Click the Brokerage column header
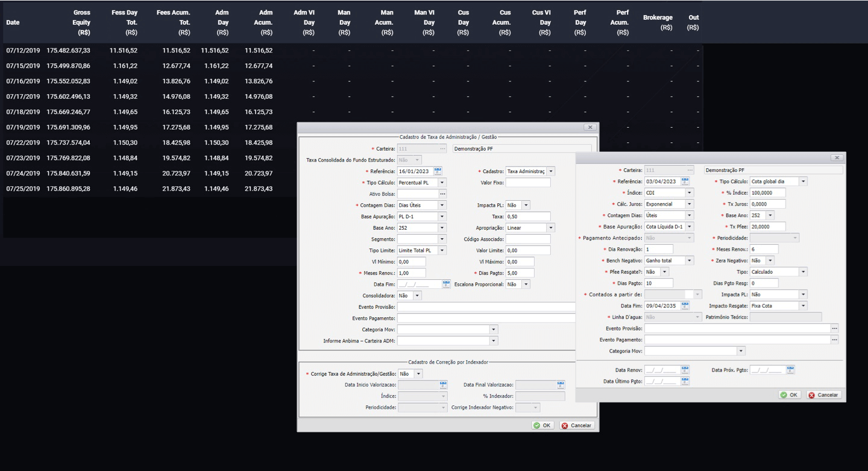The height and width of the screenshot is (471, 868). tap(658, 22)
